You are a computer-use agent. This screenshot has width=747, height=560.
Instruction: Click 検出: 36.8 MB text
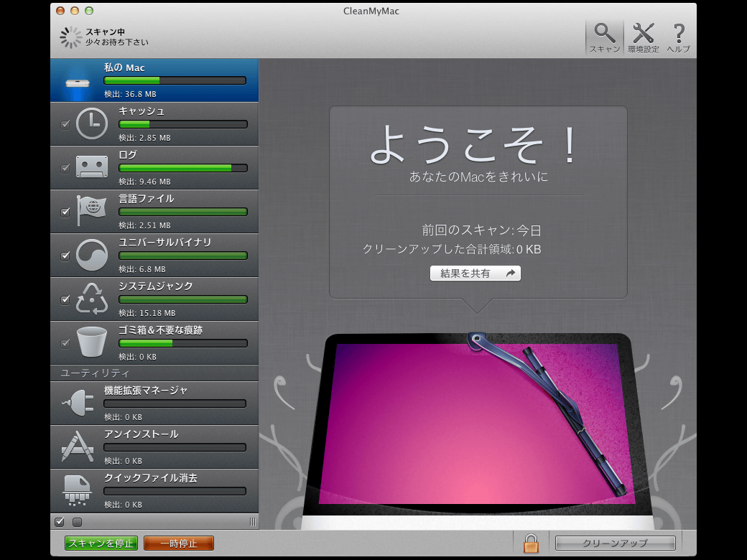[130, 94]
